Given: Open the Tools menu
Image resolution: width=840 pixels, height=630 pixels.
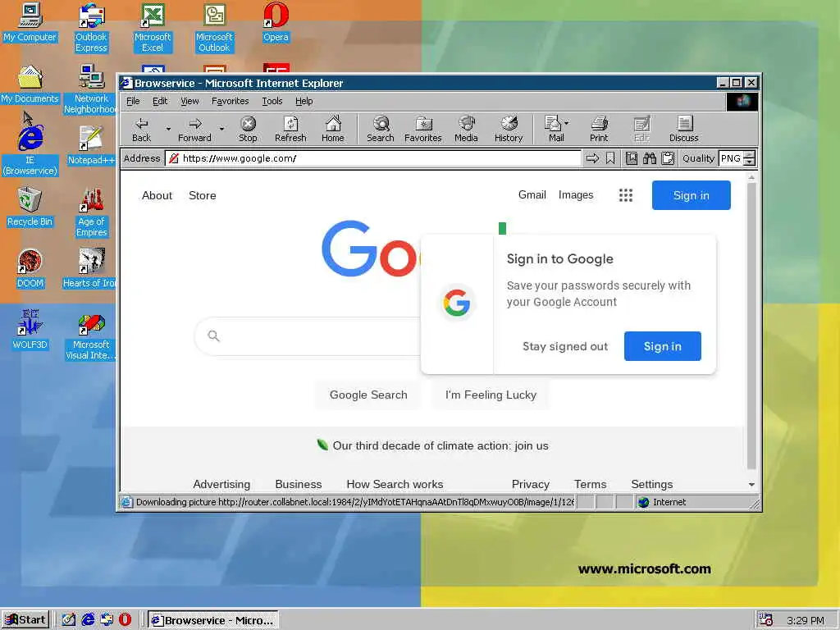Looking at the screenshot, I should (x=272, y=101).
